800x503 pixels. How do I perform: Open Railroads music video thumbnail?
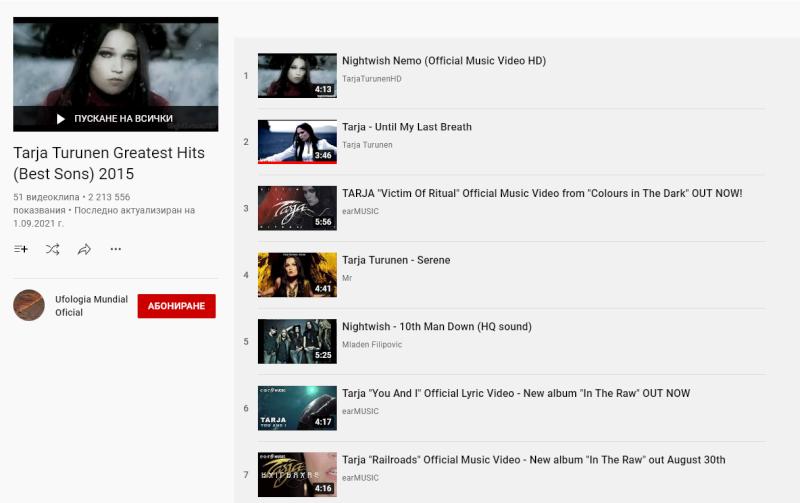pyautogui.click(x=297, y=474)
